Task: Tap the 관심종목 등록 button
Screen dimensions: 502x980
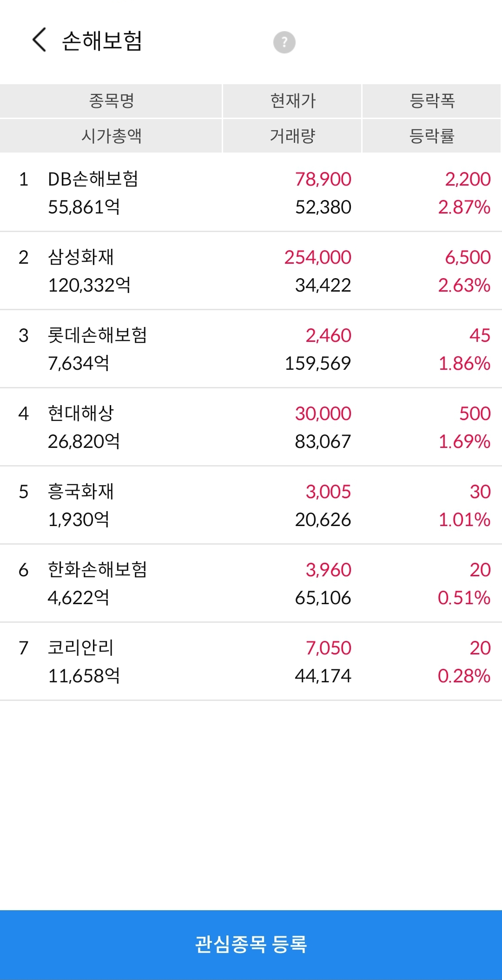Action: click(251, 945)
